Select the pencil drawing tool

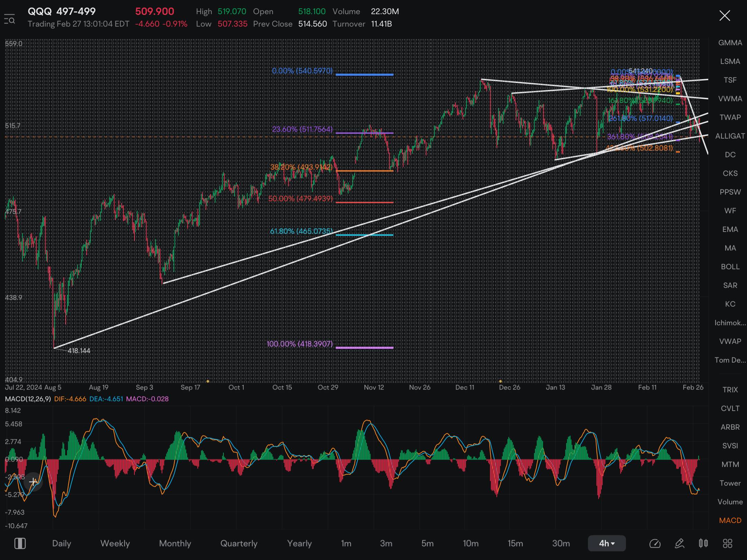[x=679, y=543]
